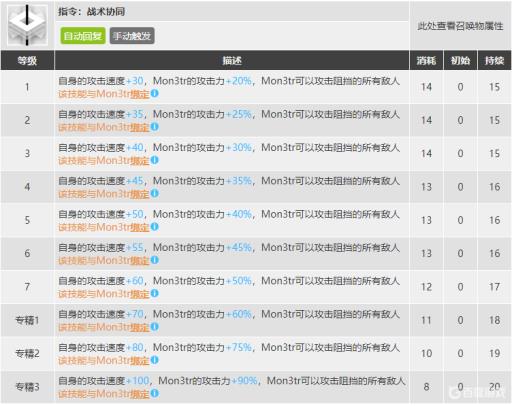Open the 绑定 link in level 7 row
Viewport: 512px width, 406px height.
[x=140, y=294]
